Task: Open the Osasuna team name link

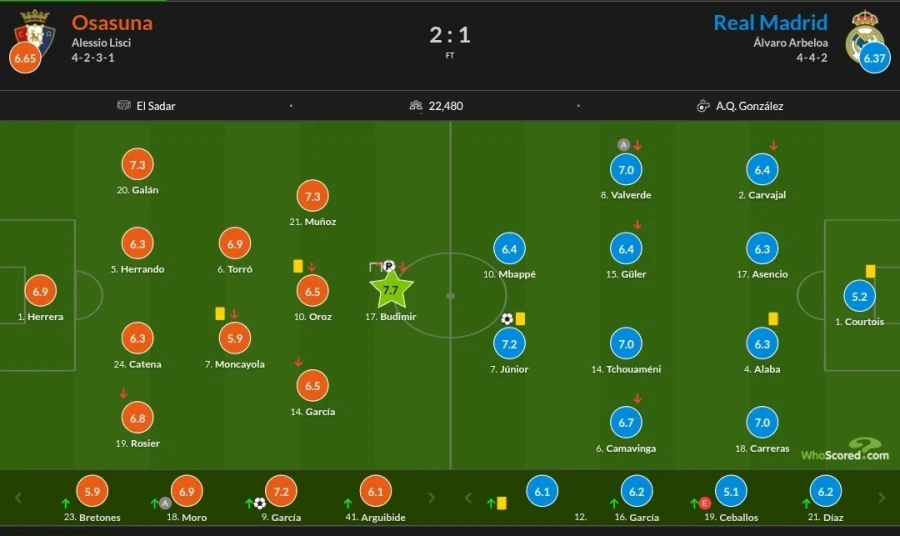Action: click(x=112, y=22)
